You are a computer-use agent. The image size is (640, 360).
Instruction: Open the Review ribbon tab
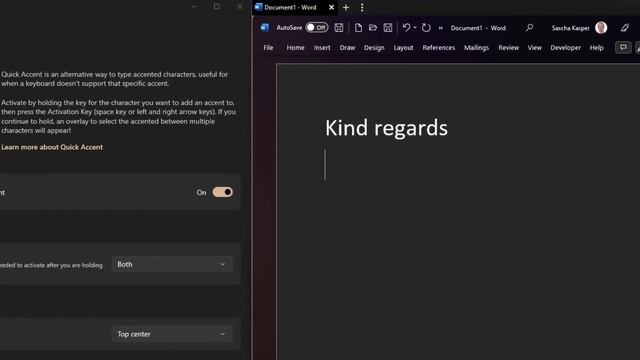point(509,48)
